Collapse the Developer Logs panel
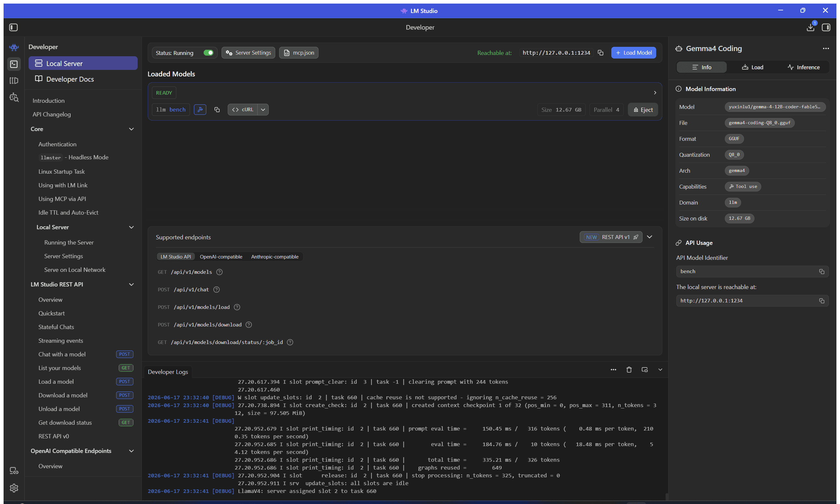Image resolution: width=840 pixels, height=504 pixels. tap(660, 369)
